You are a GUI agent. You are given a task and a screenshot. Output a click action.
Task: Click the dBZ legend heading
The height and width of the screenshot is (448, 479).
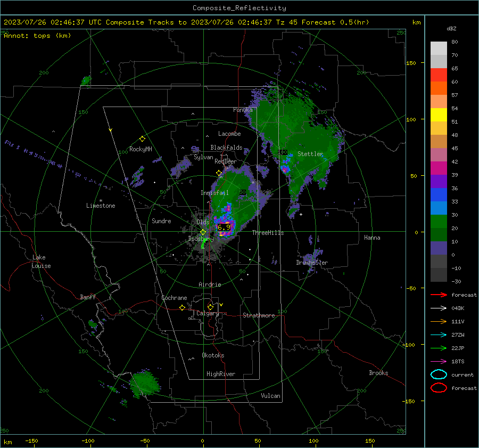point(451,28)
